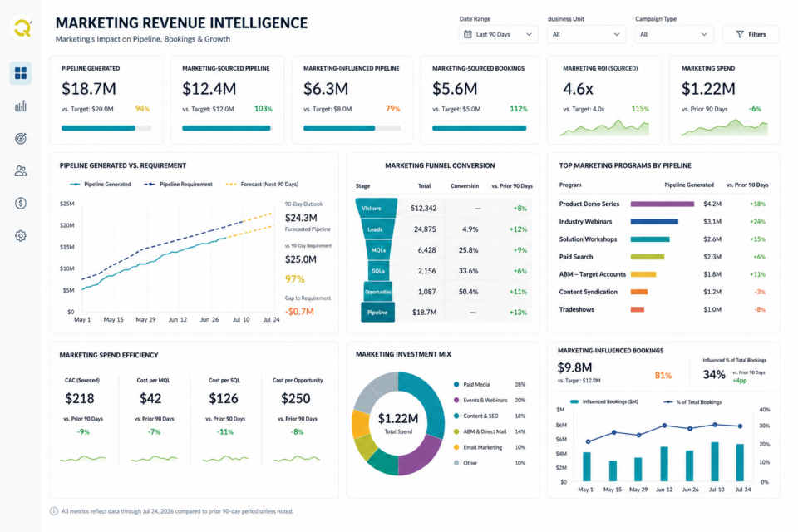Viewport: 798px width, 532px height.
Task: Click the Marketing ROI sparkline chart
Action: [x=604, y=128]
